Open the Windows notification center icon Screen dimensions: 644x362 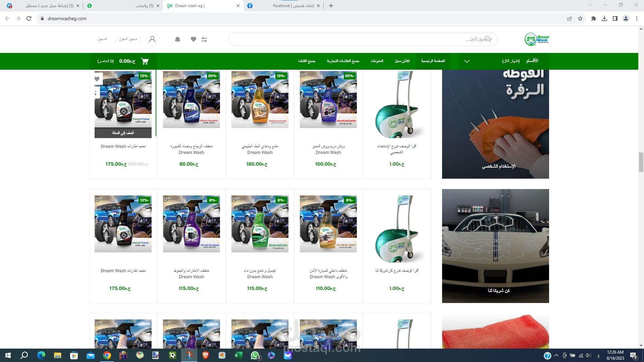tap(634, 355)
